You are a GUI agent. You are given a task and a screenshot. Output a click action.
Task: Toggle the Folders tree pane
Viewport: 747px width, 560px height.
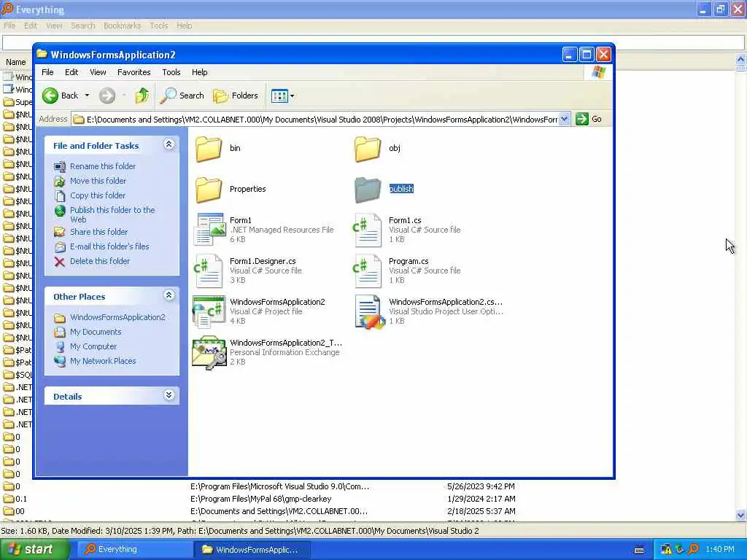pyautogui.click(x=236, y=96)
